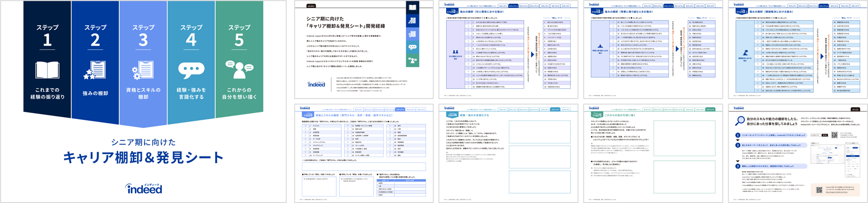Image resolution: width=868 pixels, height=203 pixels.
Task: Click the small book icon on the はじめに page
Action: tap(412, 7)
